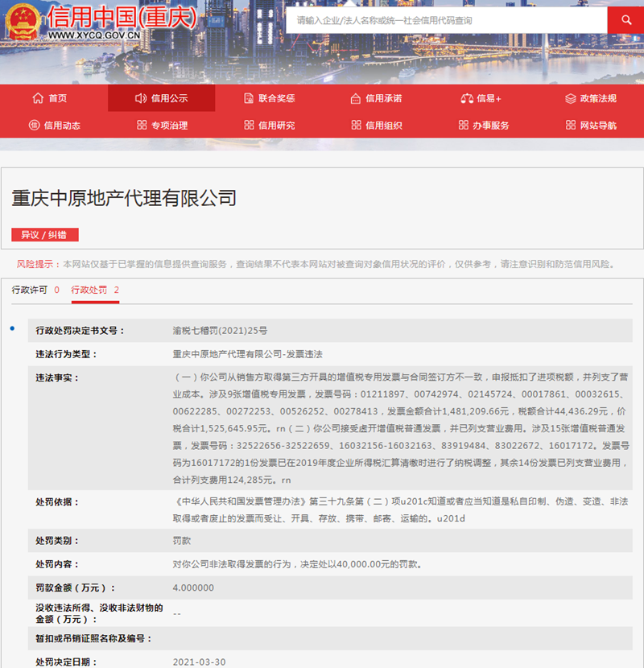Click the circular icon beside 信用动态
This screenshot has width=644, height=668.
pos(34,125)
